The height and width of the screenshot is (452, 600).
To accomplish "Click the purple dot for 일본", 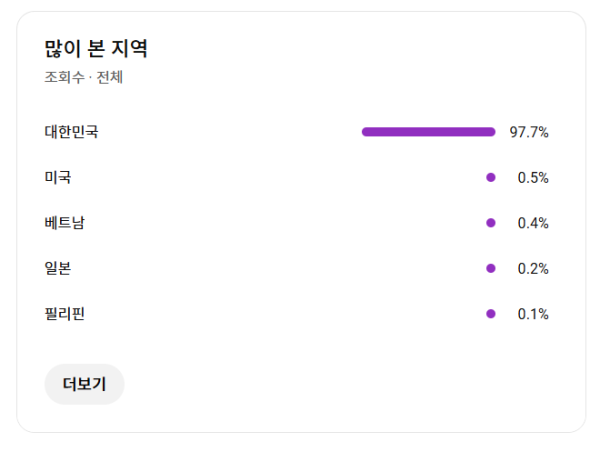I will click(491, 268).
